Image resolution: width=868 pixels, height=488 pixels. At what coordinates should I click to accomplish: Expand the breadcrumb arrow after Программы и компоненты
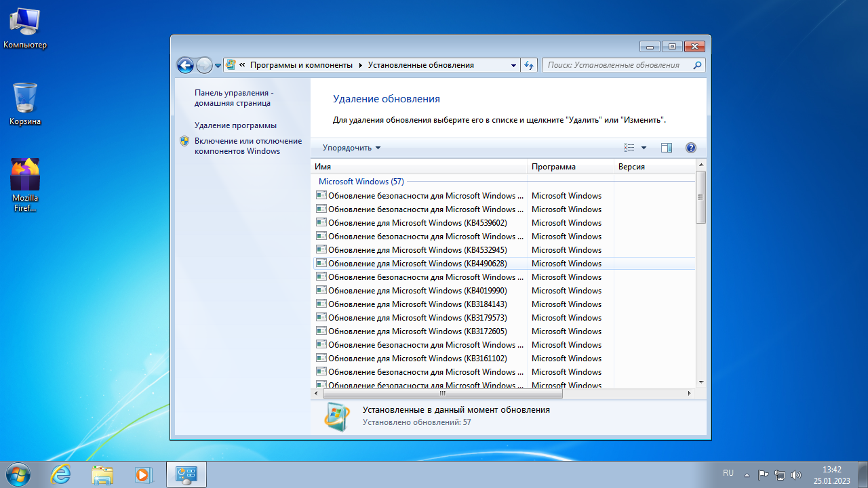tap(361, 66)
